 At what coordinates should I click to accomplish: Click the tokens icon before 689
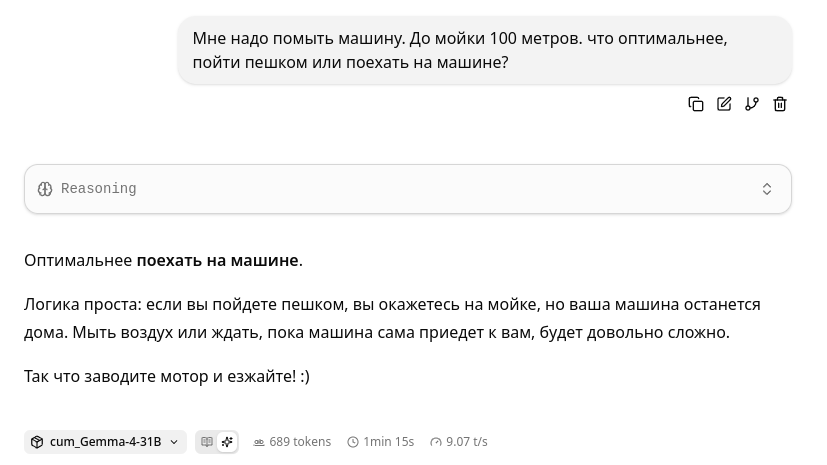(x=259, y=442)
